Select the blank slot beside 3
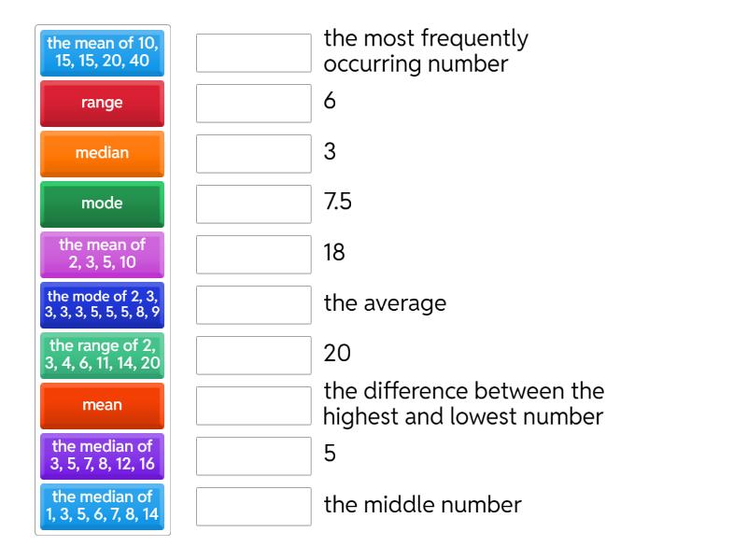This screenshot has width=747, height=560. (x=254, y=154)
